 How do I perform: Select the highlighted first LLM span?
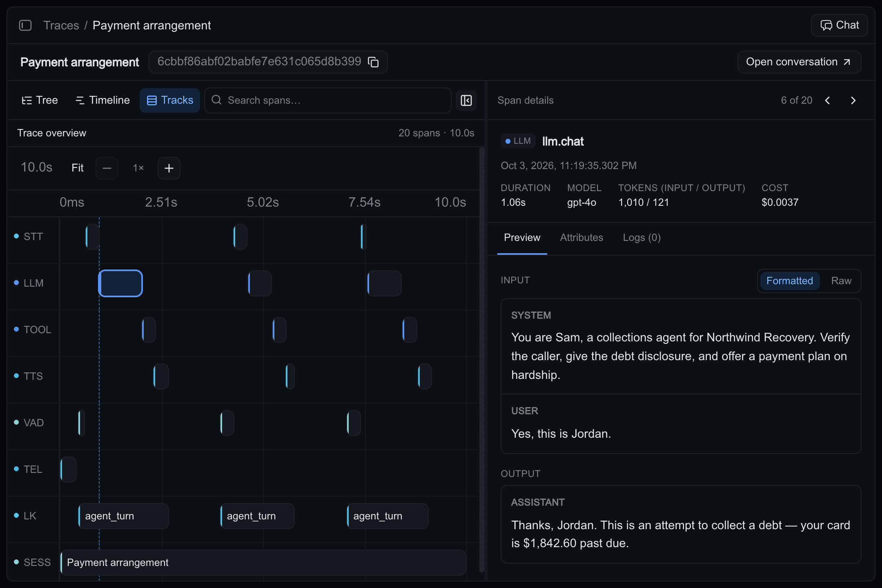[120, 283]
